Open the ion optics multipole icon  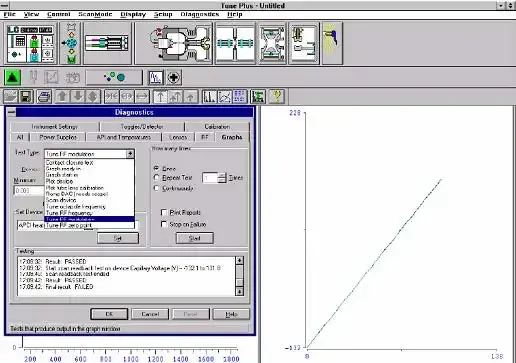pyautogui.click(x=235, y=43)
